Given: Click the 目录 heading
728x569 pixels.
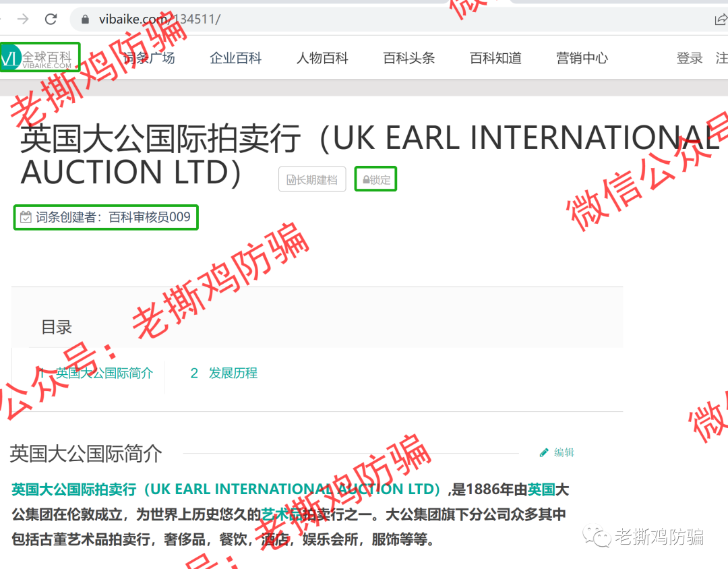Looking at the screenshot, I should point(57,327).
